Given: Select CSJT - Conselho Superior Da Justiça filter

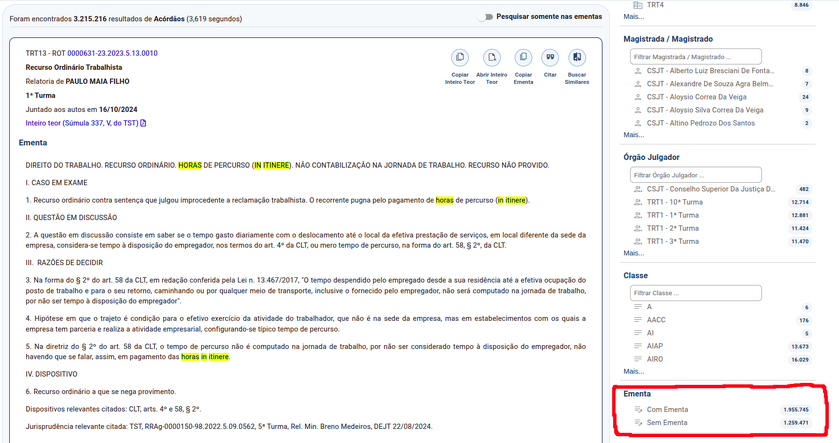Looking at the screenshot, I should coord(711,189).
